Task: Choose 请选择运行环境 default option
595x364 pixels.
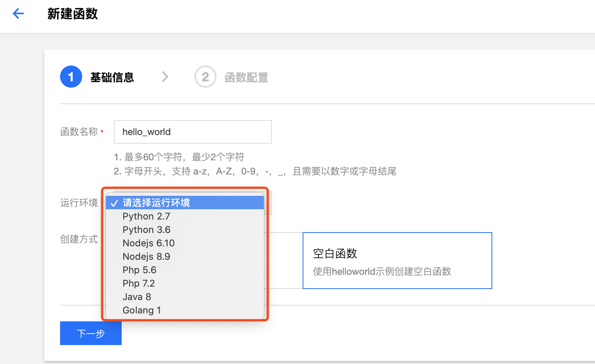Action: [x=156, y=203]
